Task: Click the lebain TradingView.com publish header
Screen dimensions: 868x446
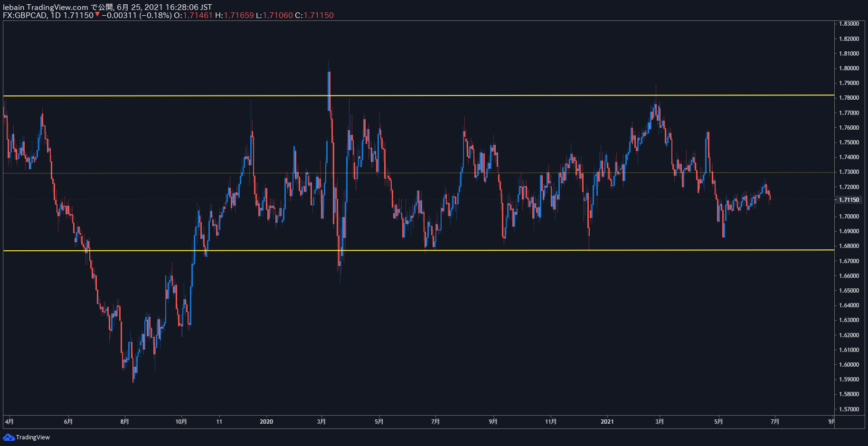Action: 107,7
